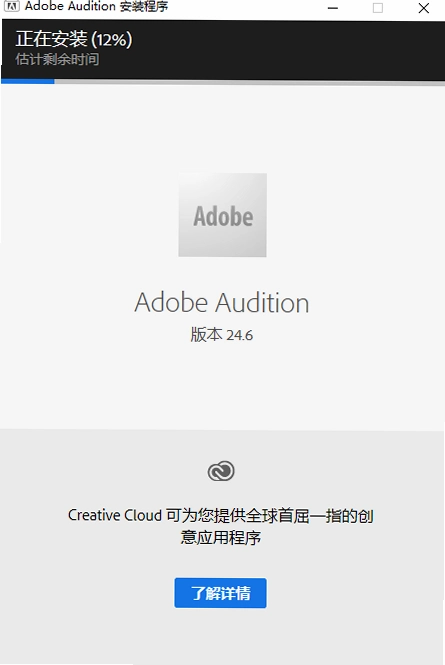The width and height of the screenshot is (445, 665).
Task: Open the 了解详情 learn more button
Action: (221, 593)
